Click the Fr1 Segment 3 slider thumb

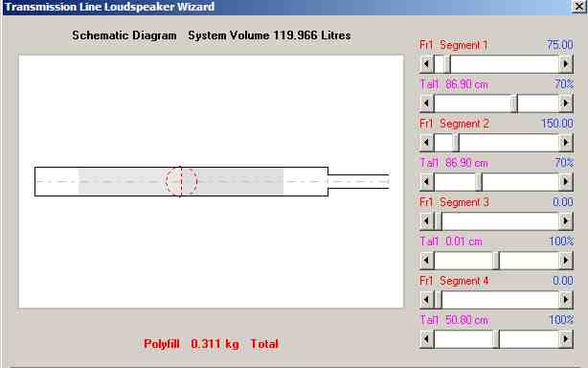click(x=438, y=221)
